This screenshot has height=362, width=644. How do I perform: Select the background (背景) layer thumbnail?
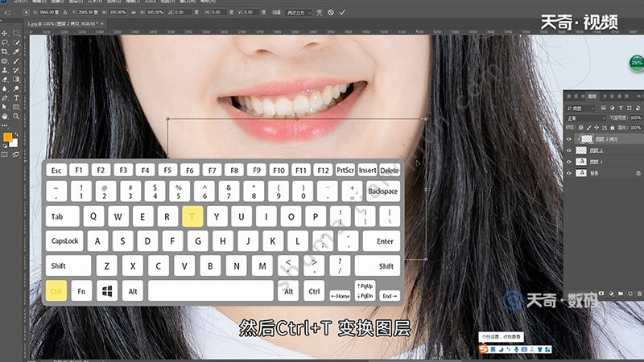pos(580,173)
